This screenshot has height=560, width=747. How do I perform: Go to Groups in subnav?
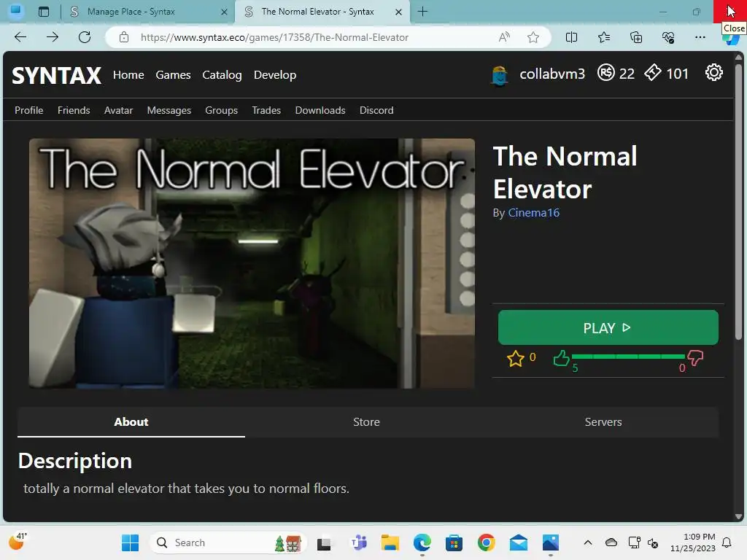click(x=222, y=110)
